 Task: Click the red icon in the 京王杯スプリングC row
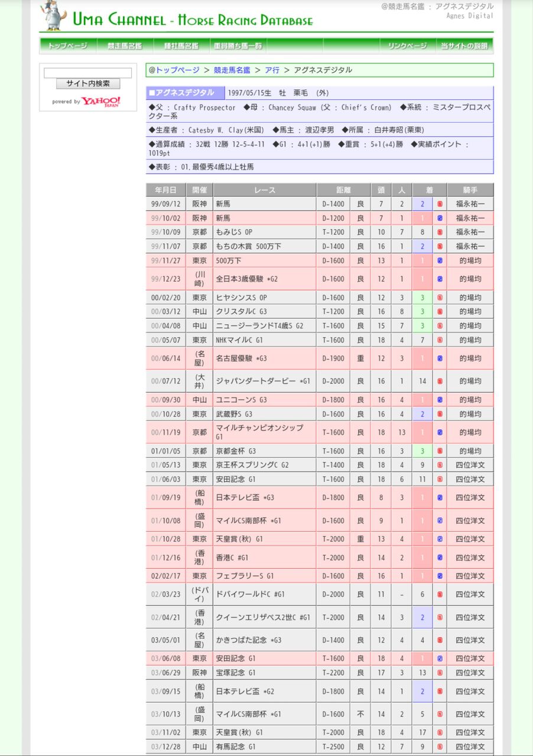click(440, 465)
